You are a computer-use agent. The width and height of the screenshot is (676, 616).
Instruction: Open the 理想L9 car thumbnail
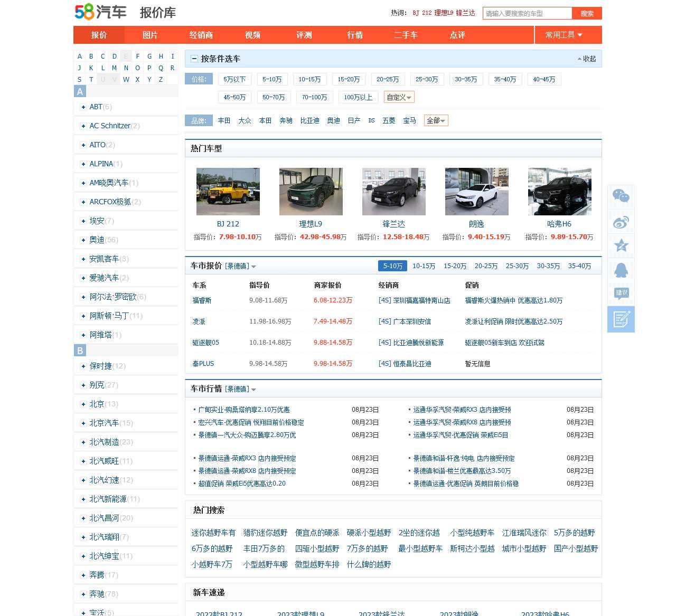tap(311, 192)
